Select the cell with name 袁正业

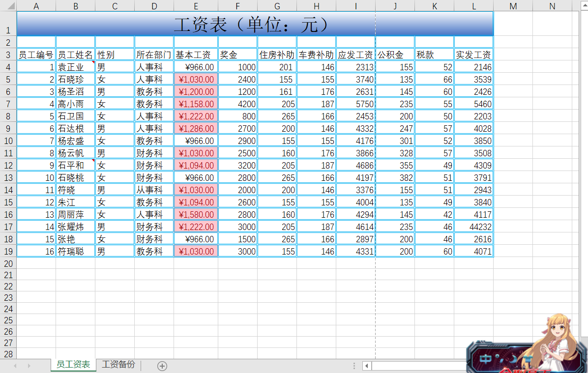click(75, 67)
